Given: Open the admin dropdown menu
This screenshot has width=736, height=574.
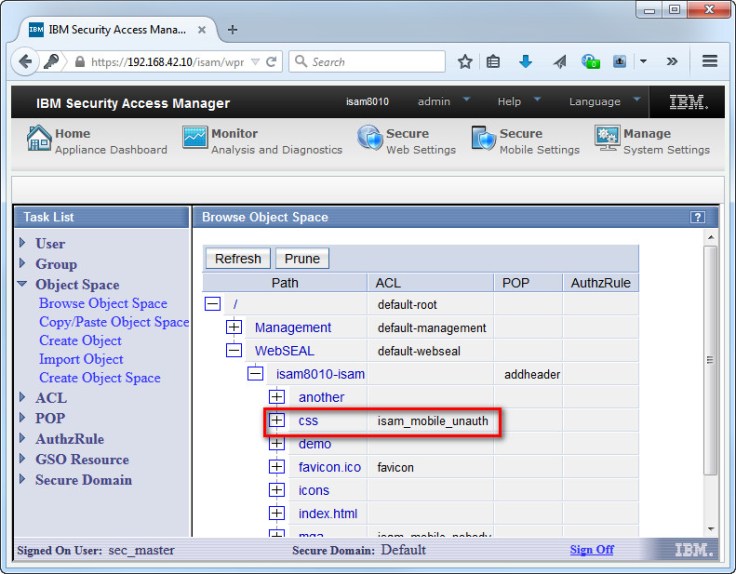Looking at the screenshot, I should [x=441, y=102].
